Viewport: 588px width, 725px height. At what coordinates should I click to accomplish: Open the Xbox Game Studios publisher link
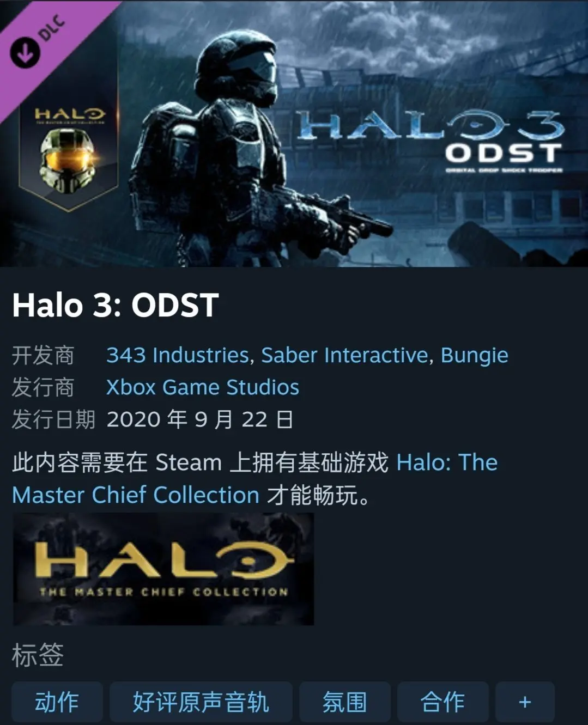coord(203,387)
